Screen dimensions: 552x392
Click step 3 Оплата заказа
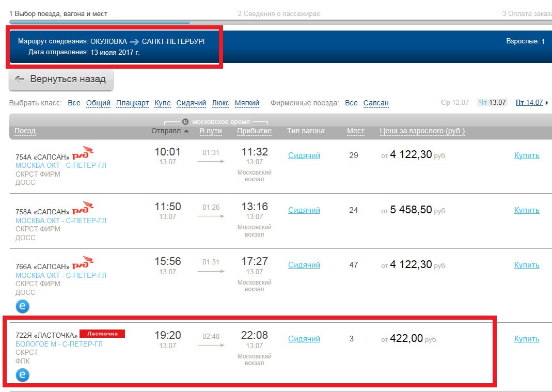(x=527, y=14)
